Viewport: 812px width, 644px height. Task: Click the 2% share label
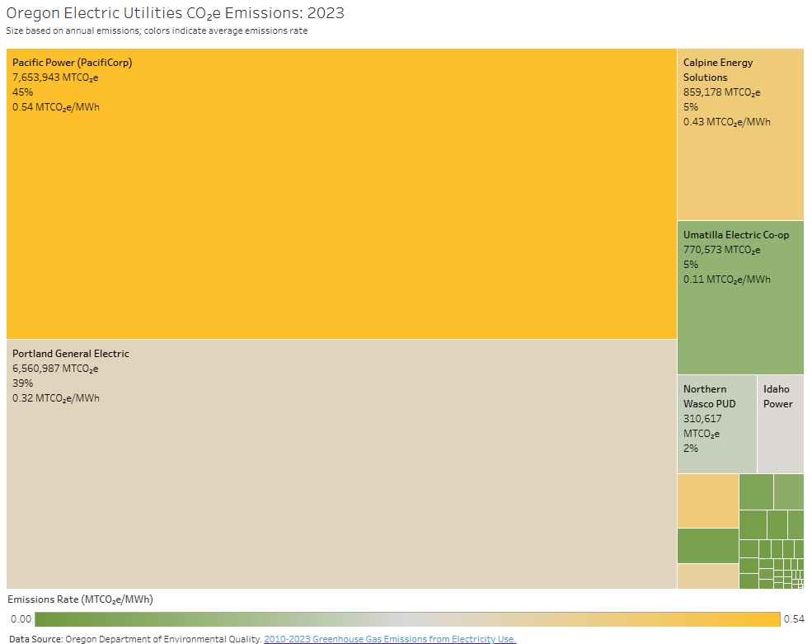pos(690,449)
